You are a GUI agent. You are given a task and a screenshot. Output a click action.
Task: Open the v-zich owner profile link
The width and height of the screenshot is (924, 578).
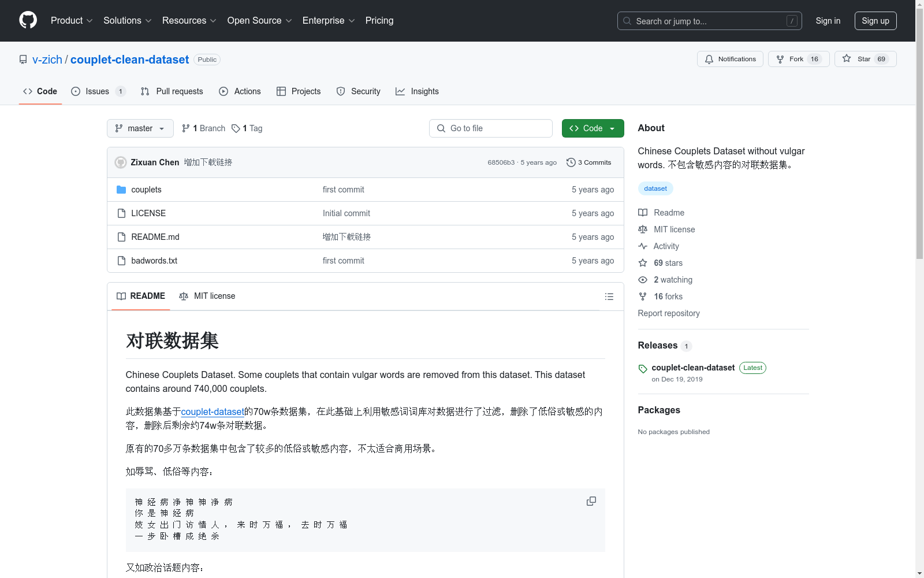[47, 60]
